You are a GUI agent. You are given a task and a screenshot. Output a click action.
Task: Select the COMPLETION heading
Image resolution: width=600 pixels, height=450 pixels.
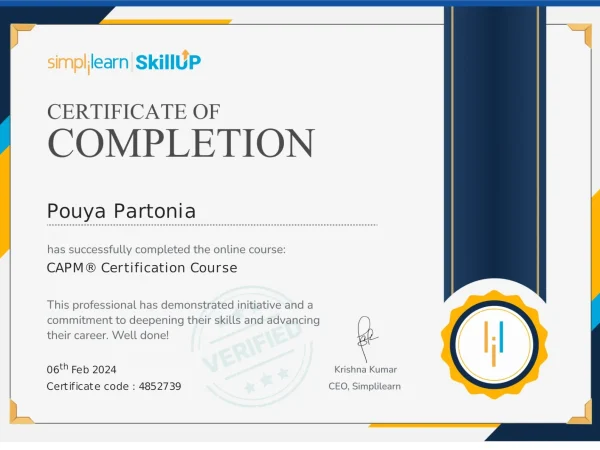coord(181,143)
